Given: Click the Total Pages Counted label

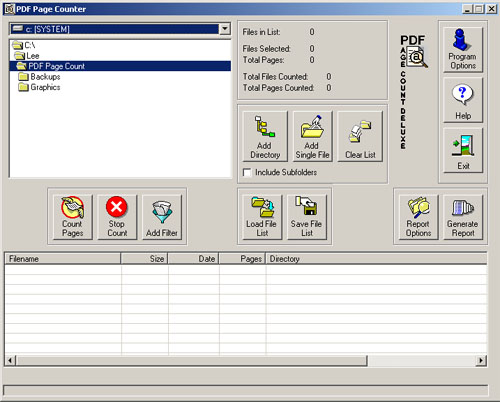Looking at the screenshot, I should click(x=278, y=88).
